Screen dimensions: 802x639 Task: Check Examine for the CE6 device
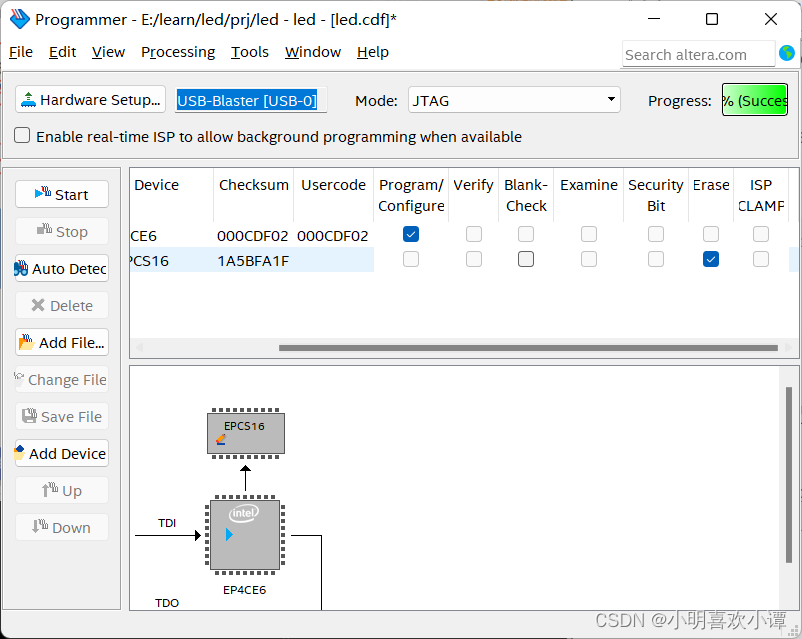coord(589,234)
